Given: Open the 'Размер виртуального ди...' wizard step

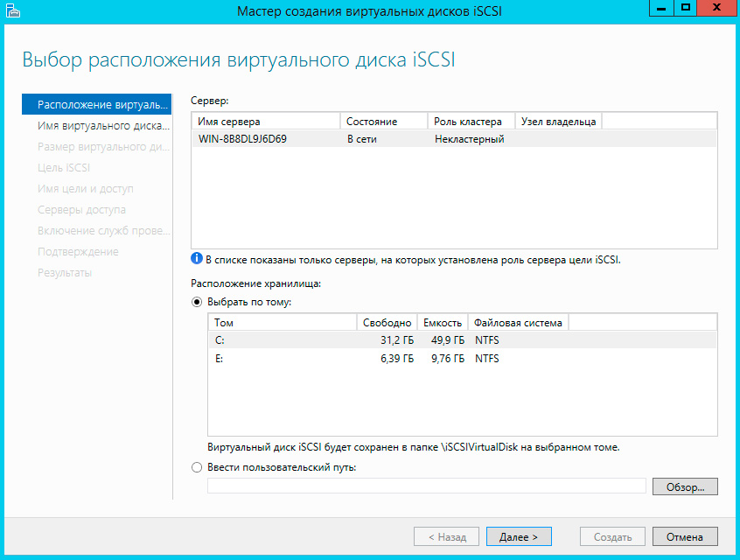Looking at the screenshot, I should pyautogui.click(x=96, y=147).
